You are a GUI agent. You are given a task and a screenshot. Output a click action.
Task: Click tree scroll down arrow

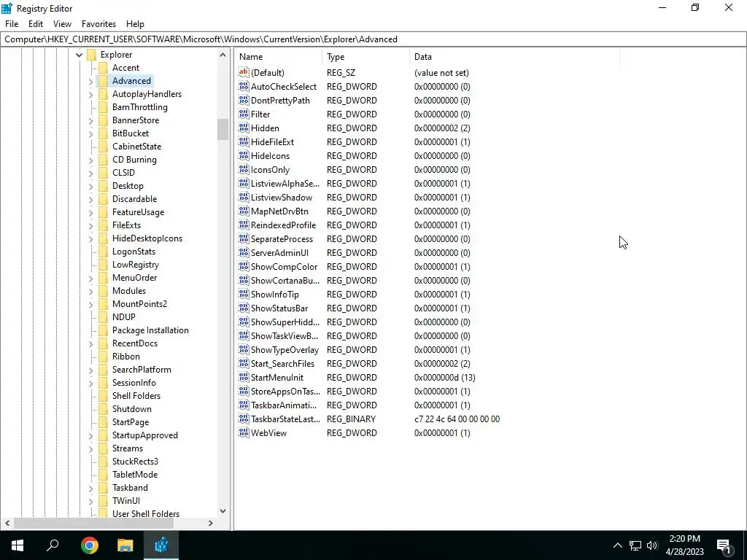click(x=222, y=511)
